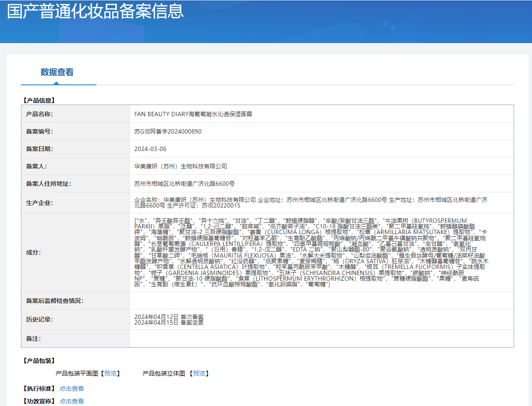Click the address value in the 备案人住所地址 row
Image resolution: width=532 pixels, height=406 pixels.
pyautogui.click(x=184, y=184)
